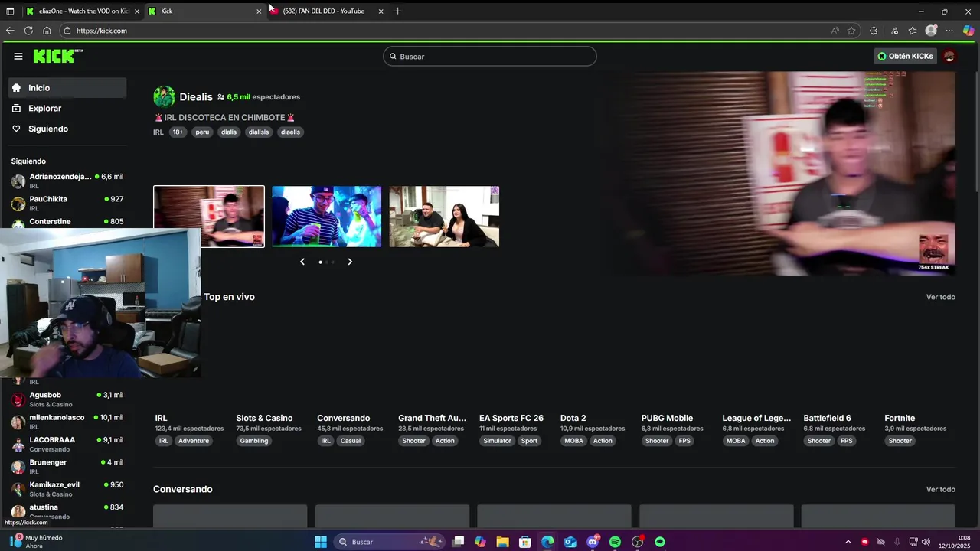Click Ver todo next to Conversando
Viewport: 980px width, 551px height.
940,489
